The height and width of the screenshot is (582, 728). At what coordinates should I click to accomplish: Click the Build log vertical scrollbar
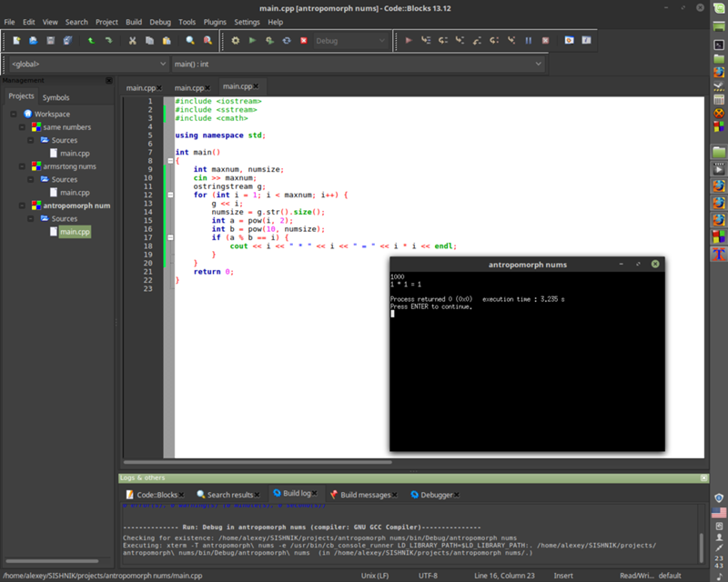701,547
